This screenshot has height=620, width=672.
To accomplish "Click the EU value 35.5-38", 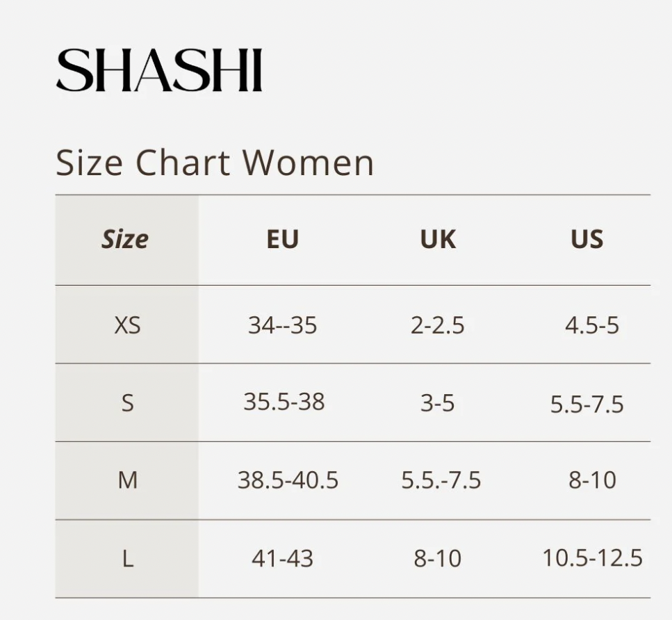I will pos(284,402).
